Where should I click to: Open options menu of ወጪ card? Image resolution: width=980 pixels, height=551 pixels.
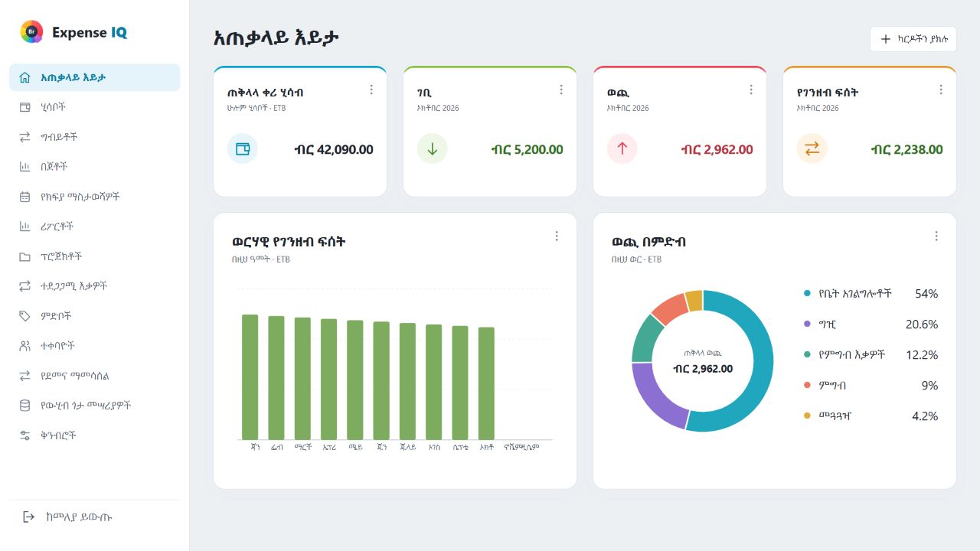click(751, 90)
